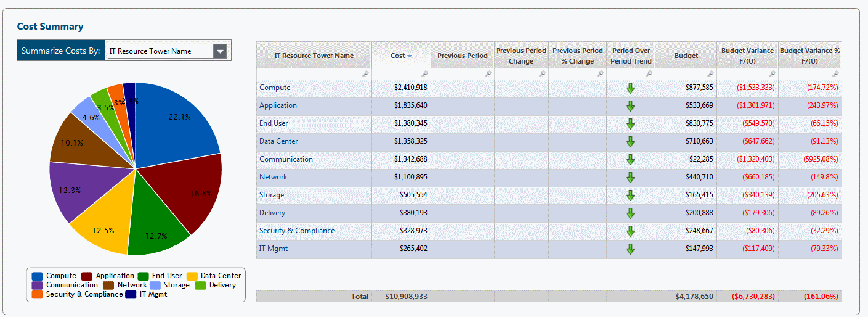This screenshot has height=317, width=868.
Task: Open the Data Center row link
Action: [278, 141]
